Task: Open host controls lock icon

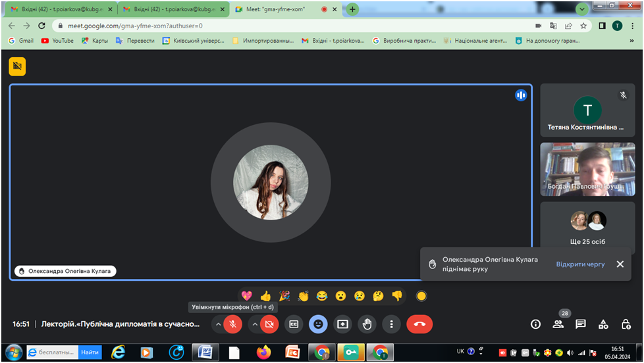Action: point(626,324)
